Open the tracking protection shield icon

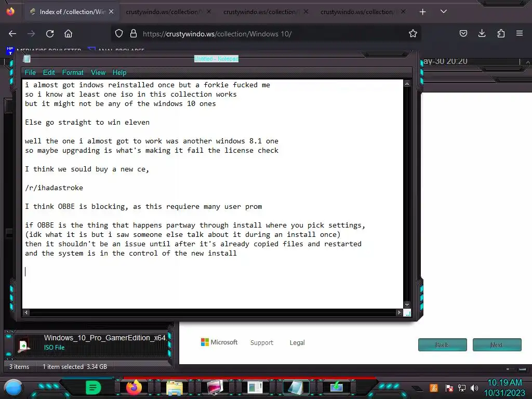coord(119,34)
